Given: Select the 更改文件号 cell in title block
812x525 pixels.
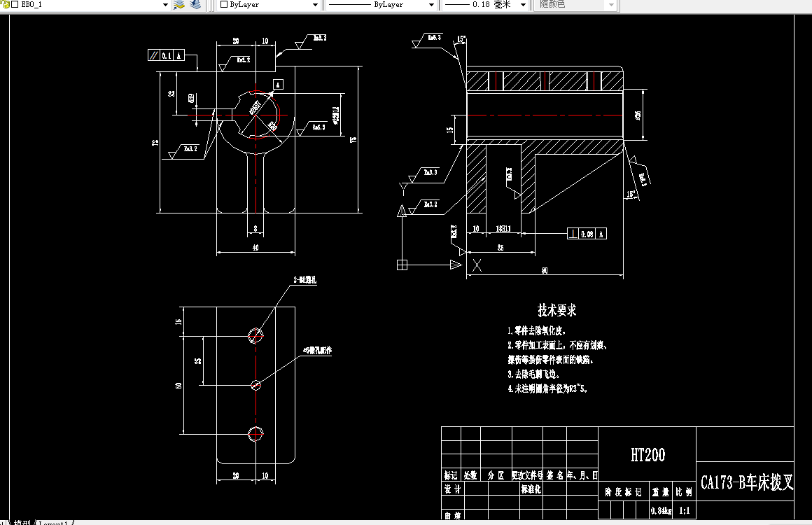Looking at the screenshot, I should tap(527, 475).
